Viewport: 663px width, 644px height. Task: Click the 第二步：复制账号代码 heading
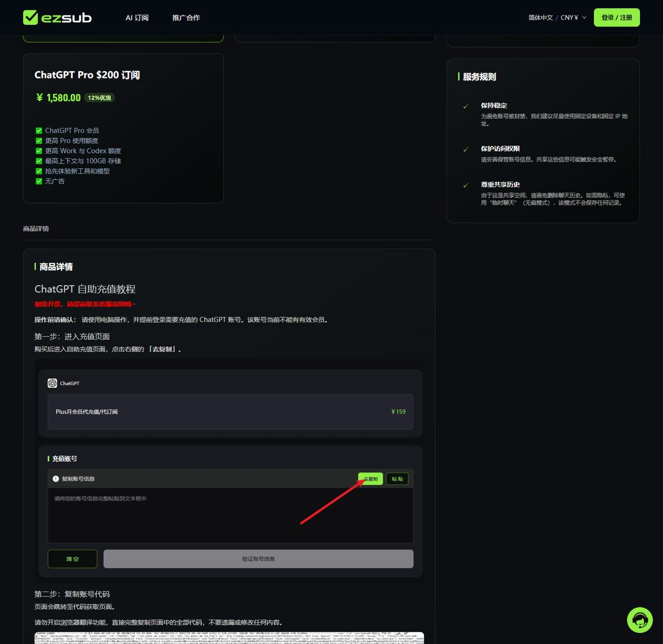click(72, 594)
